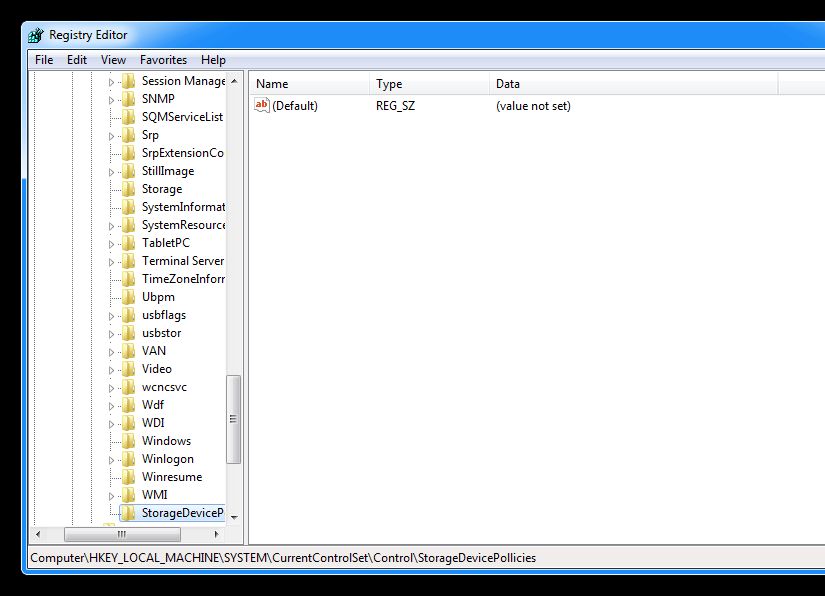Expand the SystemResources key
The width and height of the screenshot is (825, 596).
(111, 226)
